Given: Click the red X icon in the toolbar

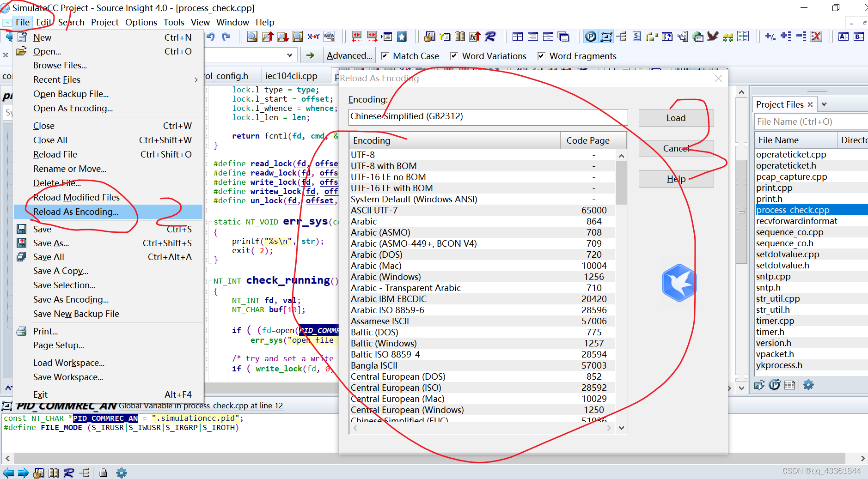Looking at the screenshot, I should [816, 37].
